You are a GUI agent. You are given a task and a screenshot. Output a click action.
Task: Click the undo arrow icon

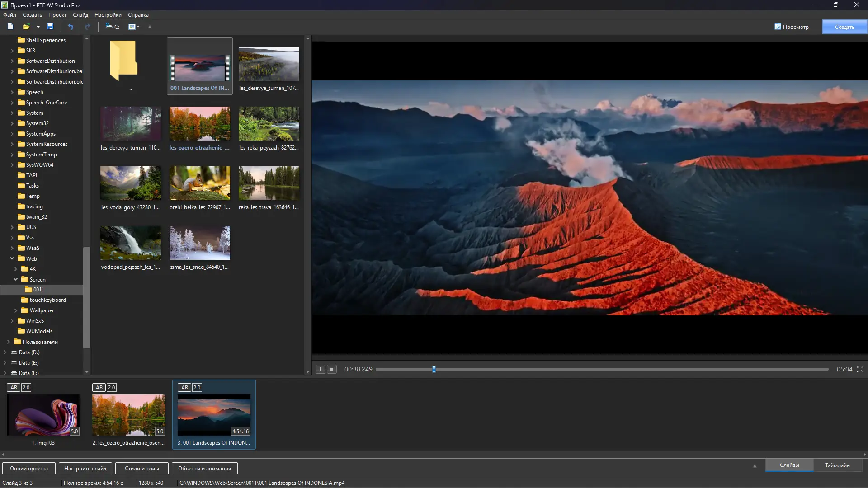(71, 27)
